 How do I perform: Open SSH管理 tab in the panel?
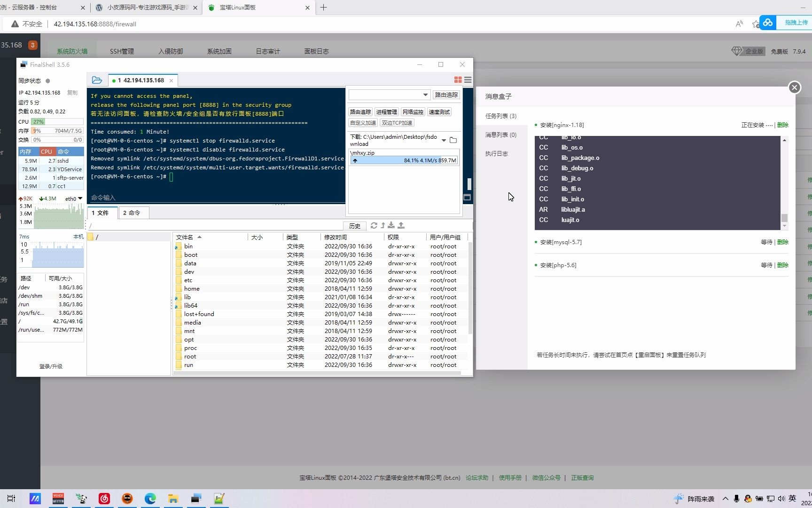[122, 51]
